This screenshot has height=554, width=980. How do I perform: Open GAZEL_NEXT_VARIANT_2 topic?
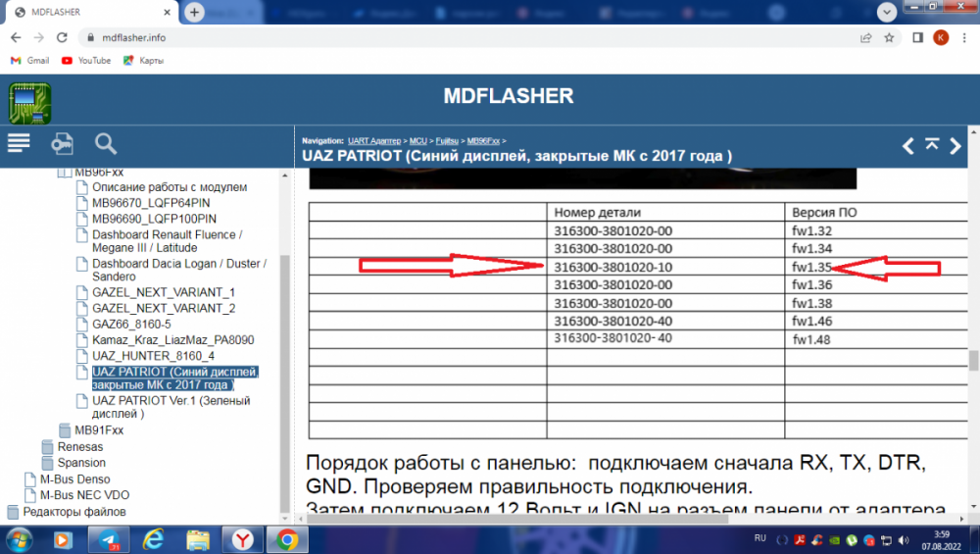(163, 308)
